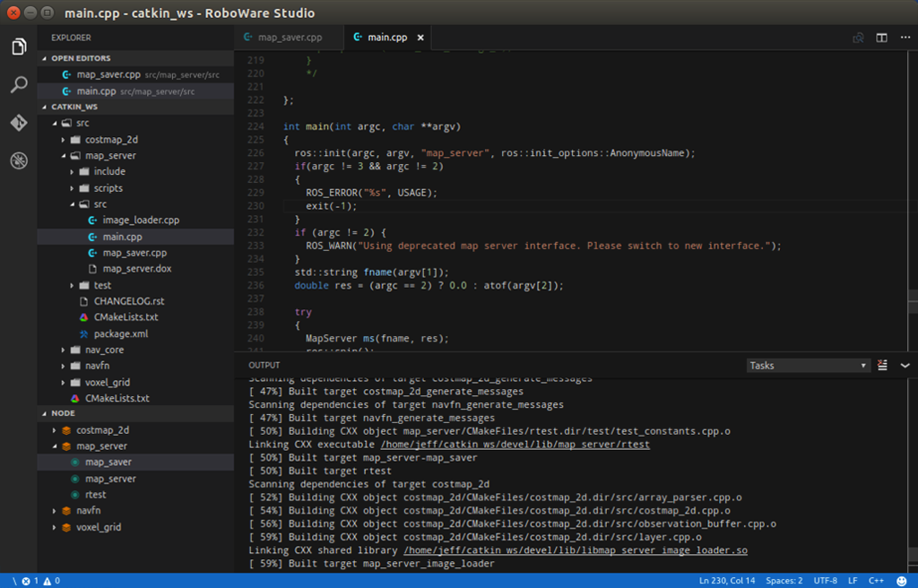
Task: Switch to the map_saver.cpp editor tab
Action: click(x=290, y=38)
